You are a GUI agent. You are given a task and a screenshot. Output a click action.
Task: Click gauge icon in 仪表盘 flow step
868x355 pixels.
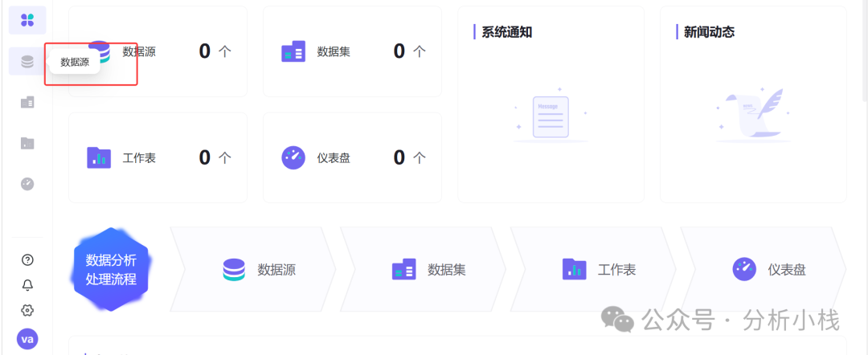pyautogui.click(x=744, y=269)
